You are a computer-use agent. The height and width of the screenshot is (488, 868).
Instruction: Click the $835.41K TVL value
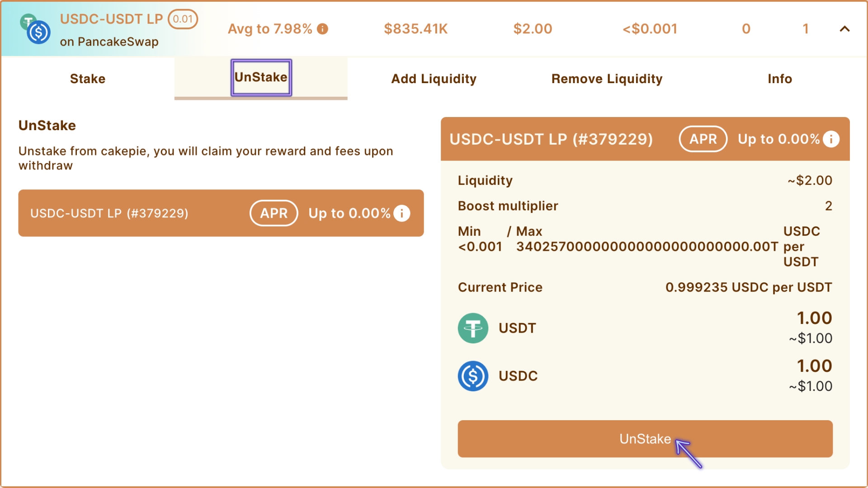point(415,29)
